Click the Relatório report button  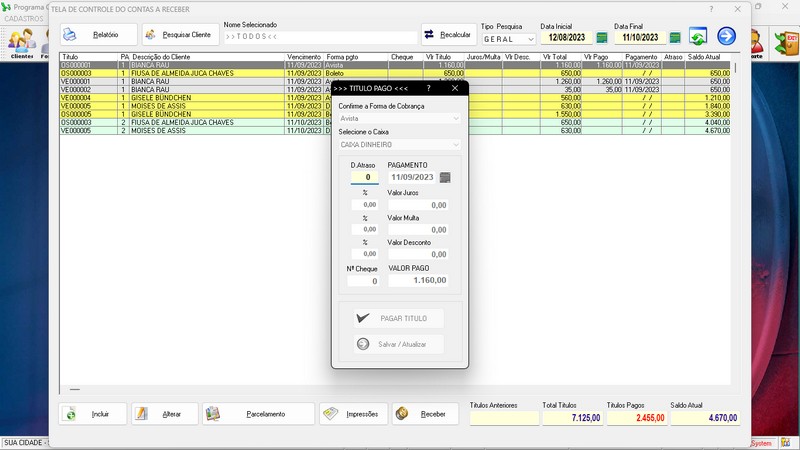tap(98, 35)
